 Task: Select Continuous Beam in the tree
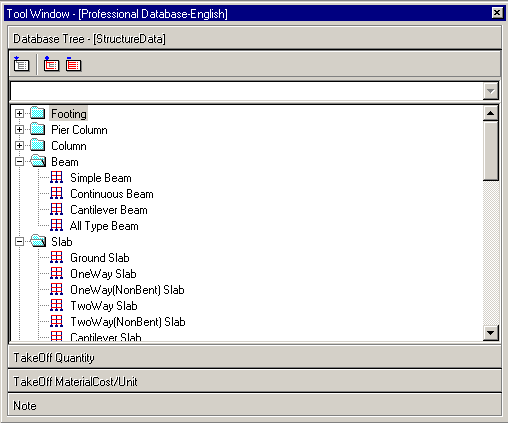click(x=112, y=194)
